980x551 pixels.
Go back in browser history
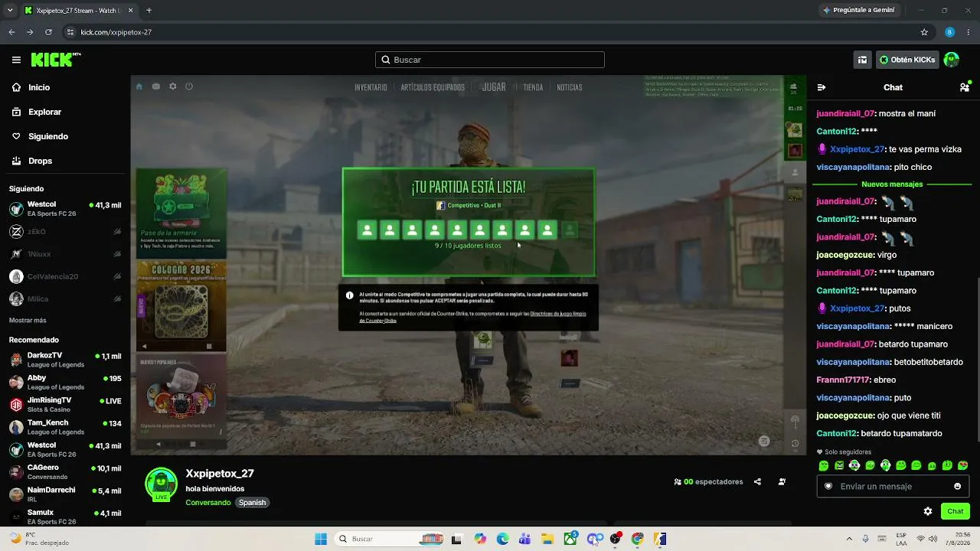click(11, 32)
